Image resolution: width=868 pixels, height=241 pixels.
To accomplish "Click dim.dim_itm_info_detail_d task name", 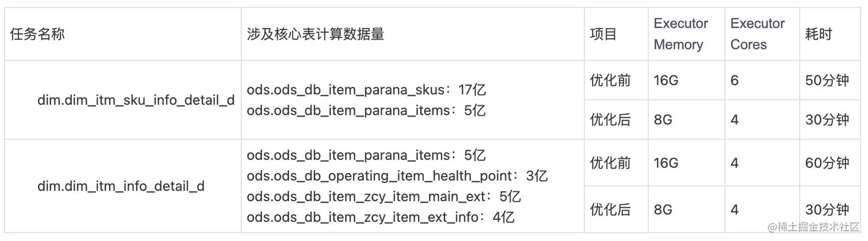I will click(121, 186).
